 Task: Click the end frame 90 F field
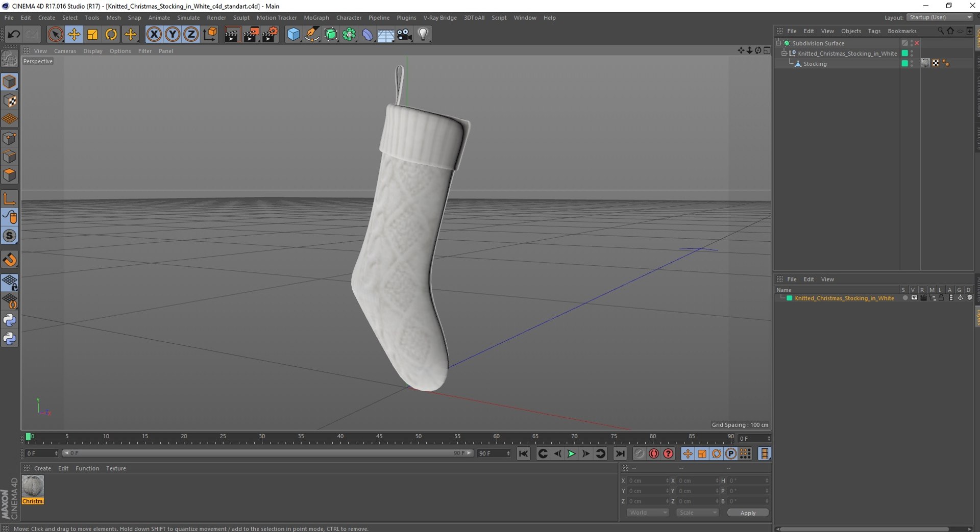pyautogui.click(x=494, y=453)
